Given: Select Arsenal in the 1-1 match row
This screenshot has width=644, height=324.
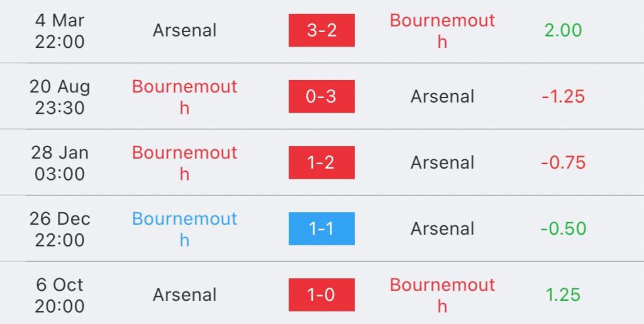Looking at the screenshot, I should [x=442, y=228].
